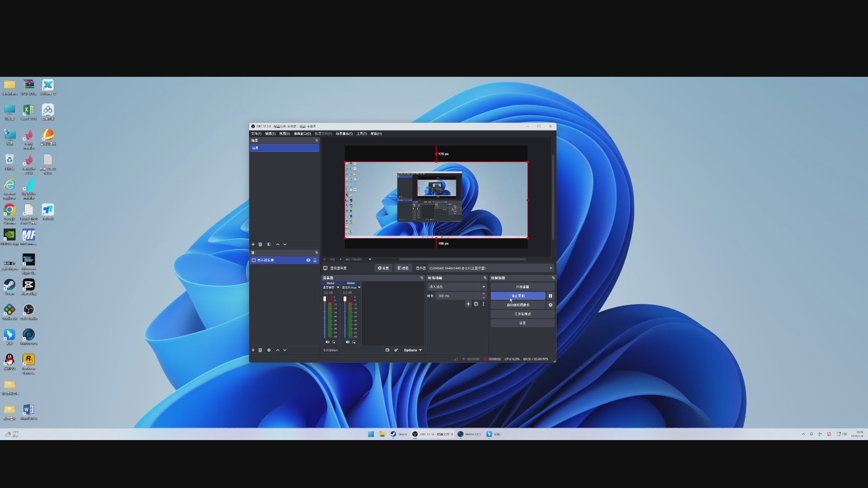Open transition properties three-dot menu

pos(483,304)
